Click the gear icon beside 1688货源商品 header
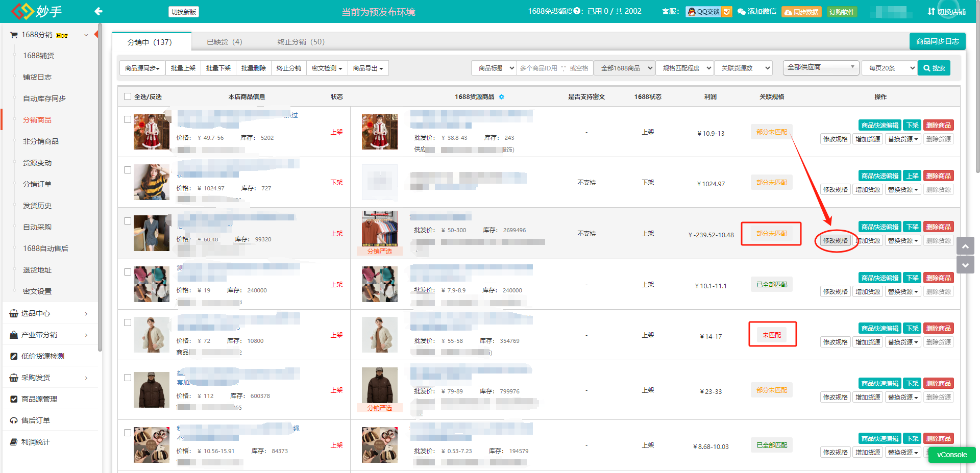Screen dimensions: 980x473 click(502, 97)
